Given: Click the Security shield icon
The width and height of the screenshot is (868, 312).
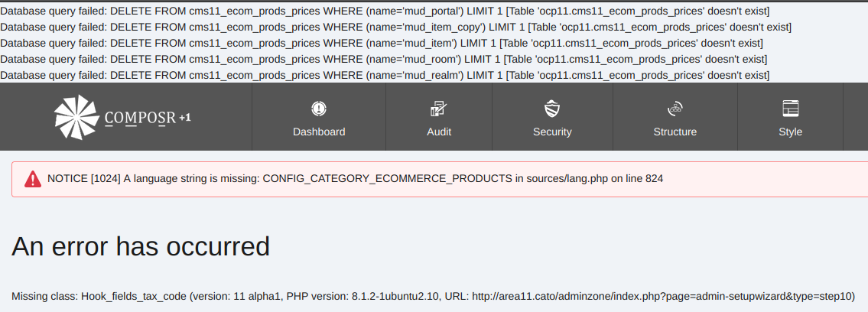Looking at the screenshot, I should point(552,109).
